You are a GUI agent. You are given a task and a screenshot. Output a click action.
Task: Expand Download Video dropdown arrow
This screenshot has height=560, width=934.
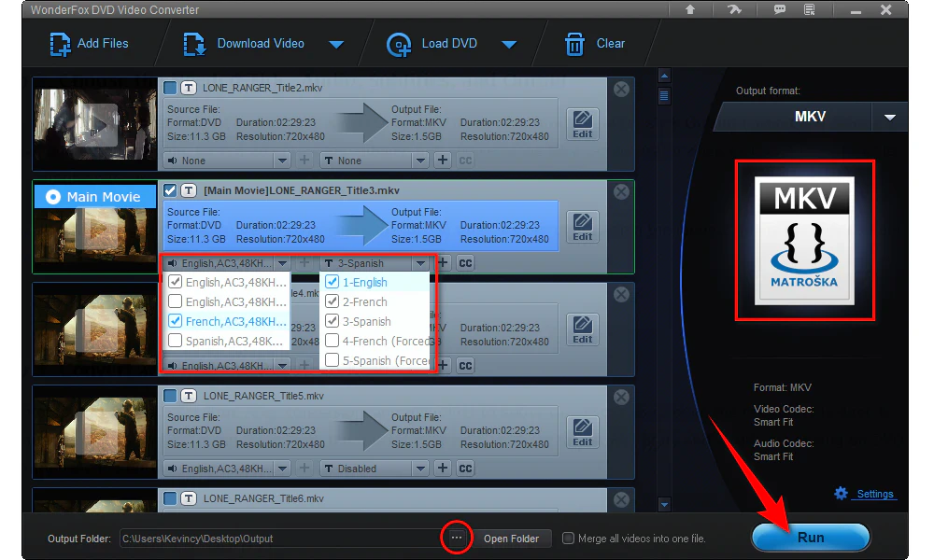[x=336, y=45]
